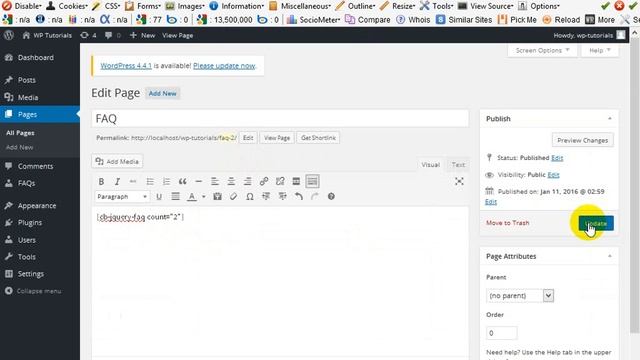Toggle Italic formatting in editor toolbar
Image resolution: width=640 pixels, height=360 pixels.
[x=117, y=181]
